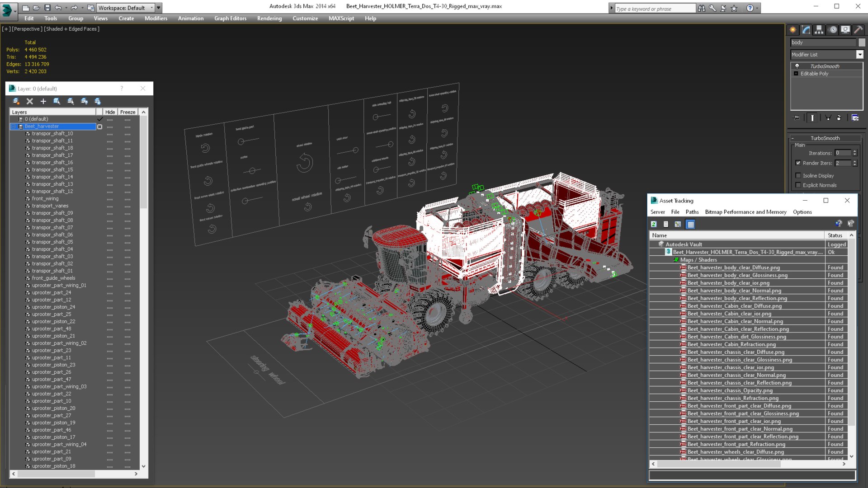868x488 pixels.
Task: Click the Shaded + Edged Faces viewport label
Action: pos(72,29)
